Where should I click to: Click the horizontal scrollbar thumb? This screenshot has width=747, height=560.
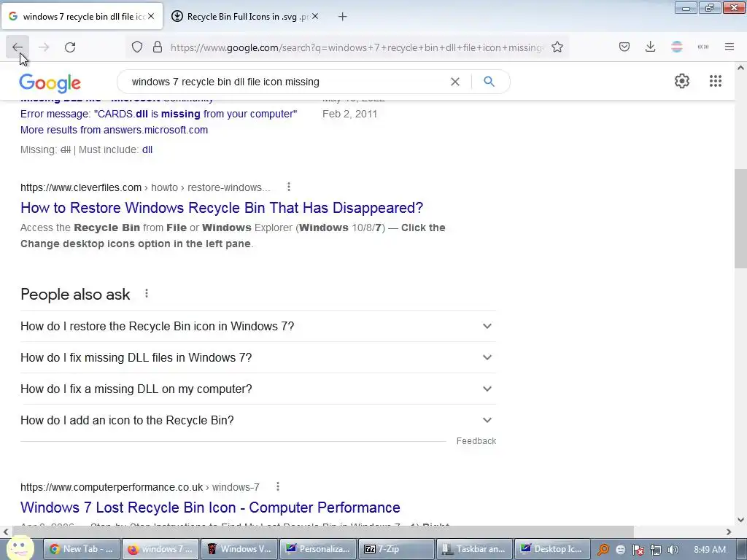pos(323,532)
